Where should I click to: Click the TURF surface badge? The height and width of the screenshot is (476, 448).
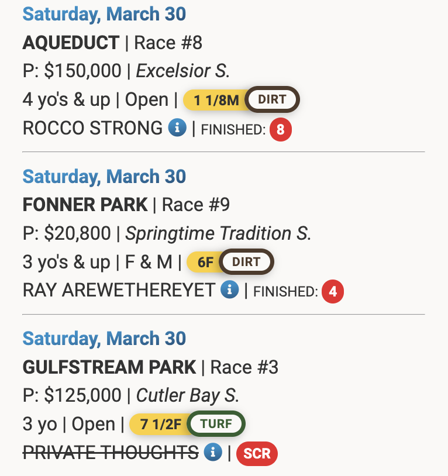click(x=216, y=424)
